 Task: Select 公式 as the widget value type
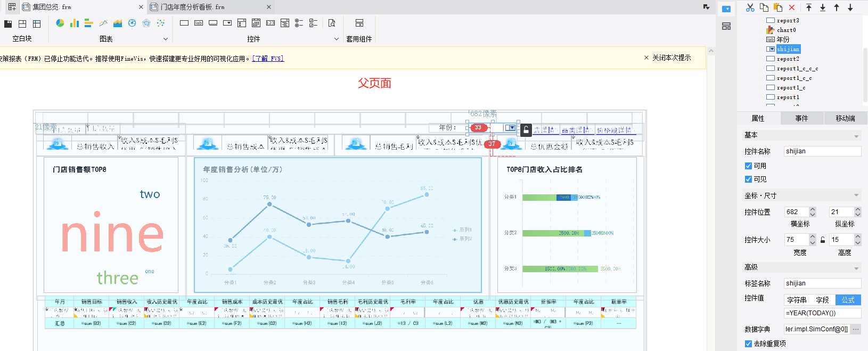(x=848, y=300)
